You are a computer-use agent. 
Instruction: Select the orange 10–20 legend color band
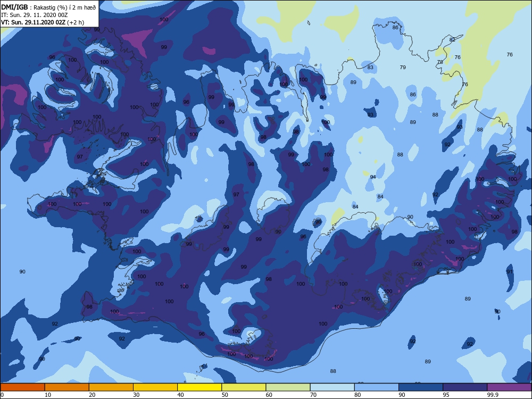[67, 387]
